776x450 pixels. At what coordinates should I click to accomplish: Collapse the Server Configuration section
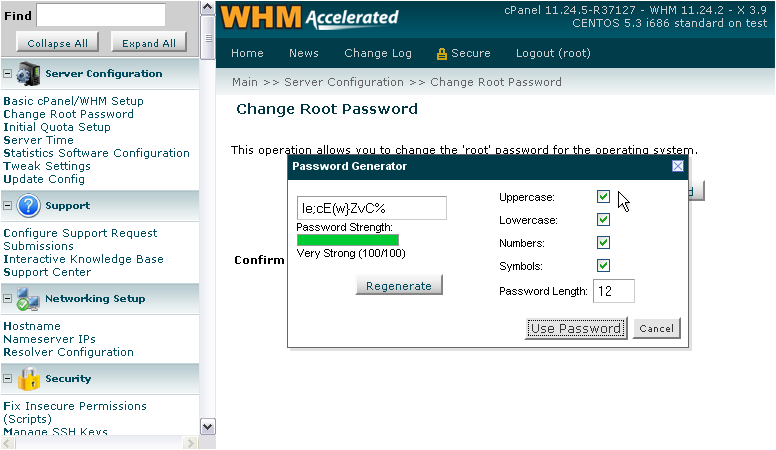pos(8,74)
